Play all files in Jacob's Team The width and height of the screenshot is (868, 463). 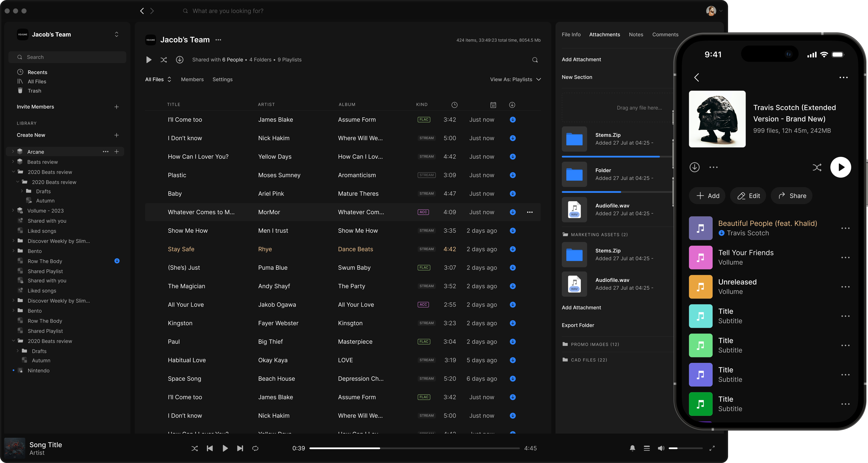(149, 60)
